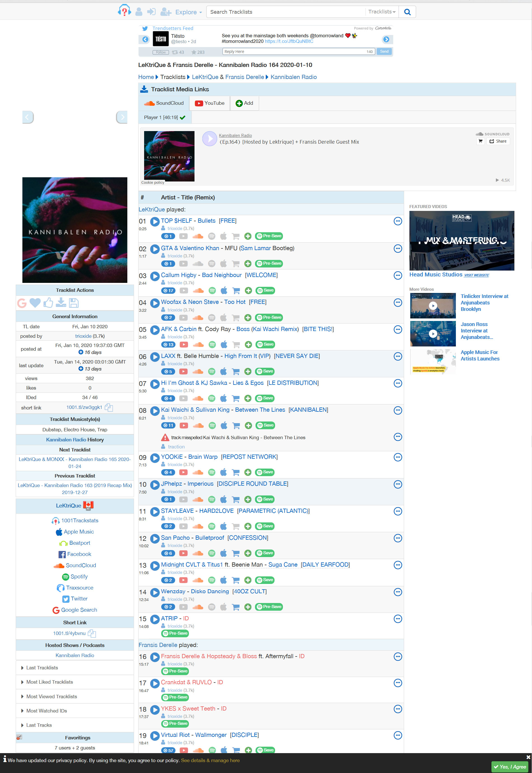
Task: Click Yes, I Agree privacy button
Action: point(510,767)
